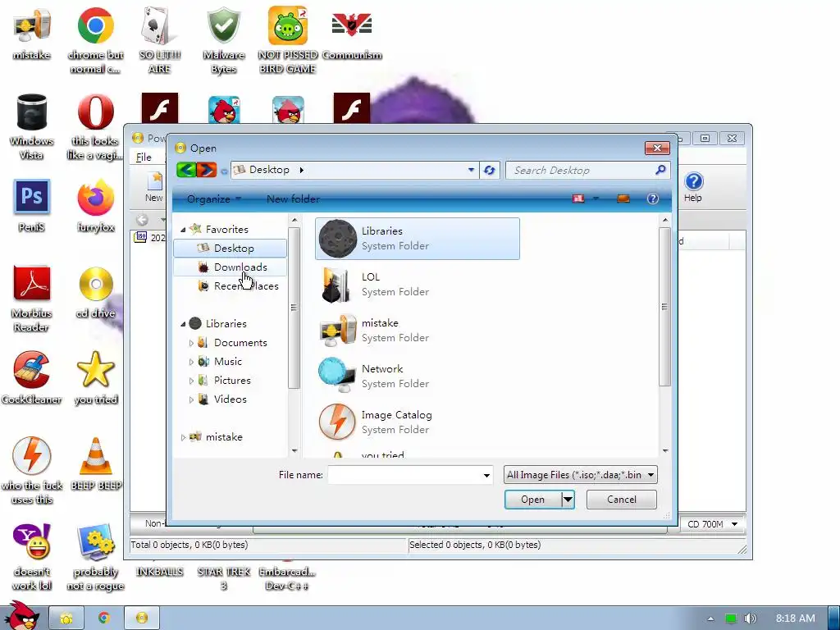Open the File name history dropdown arrow
The image size is (840, 630).
point(486,475)
